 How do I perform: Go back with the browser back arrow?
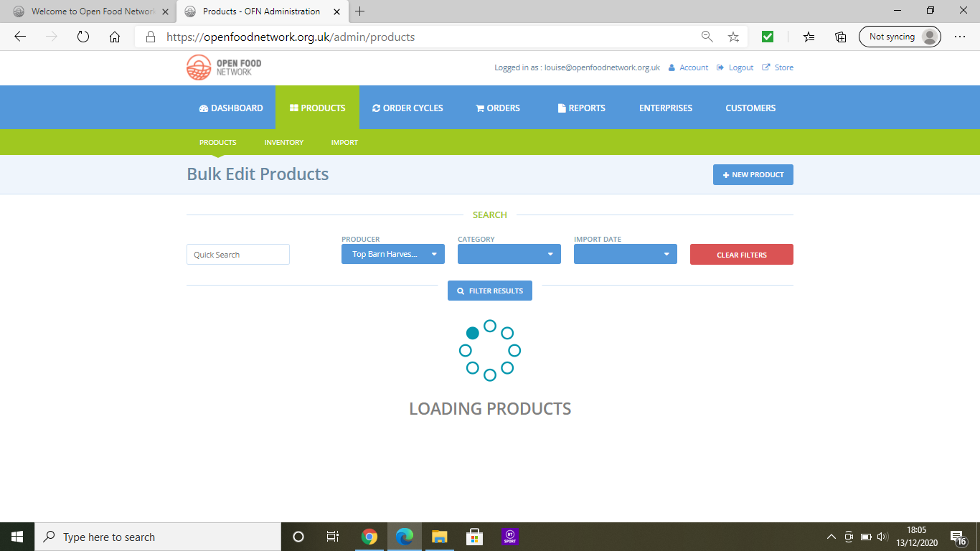pyautogui.click(x=20, y=37)
